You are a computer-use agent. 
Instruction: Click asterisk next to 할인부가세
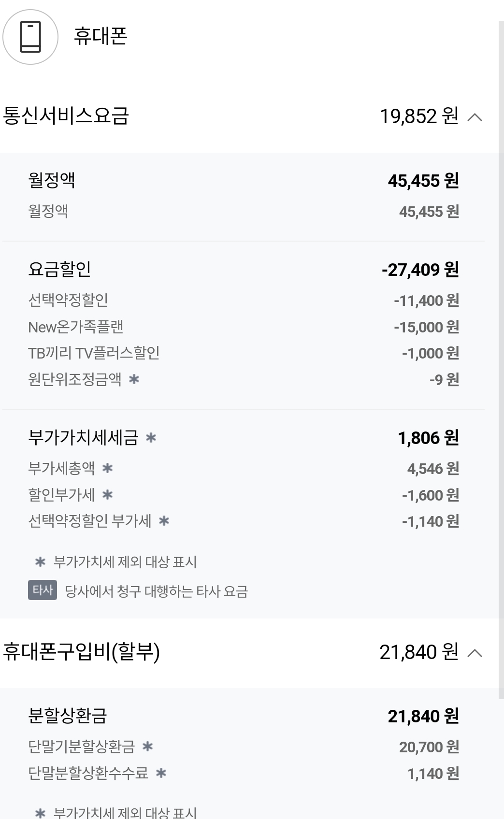(x=107, y=495)
